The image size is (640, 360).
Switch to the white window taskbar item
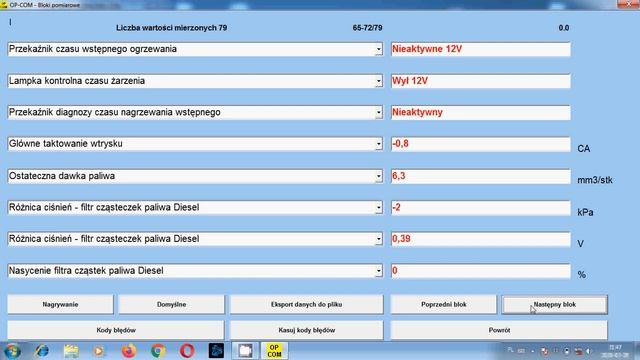(x=245, y=351)
